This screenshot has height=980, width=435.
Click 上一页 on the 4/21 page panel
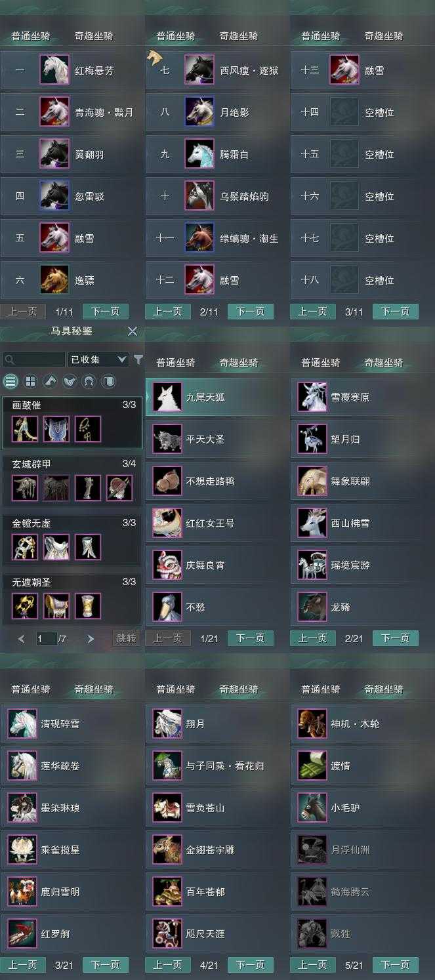(168, 965)
